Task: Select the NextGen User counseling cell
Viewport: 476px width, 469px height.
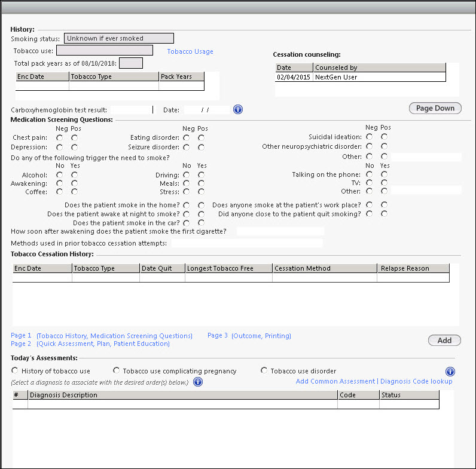Action: 379,77
